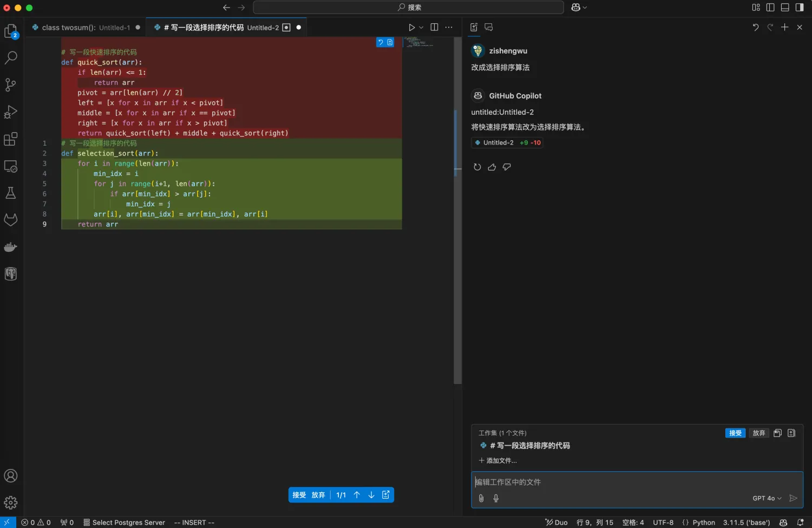
Task: Open the Explorer view in activity bar
Action: pyautogui.click(x=11, y=31)
